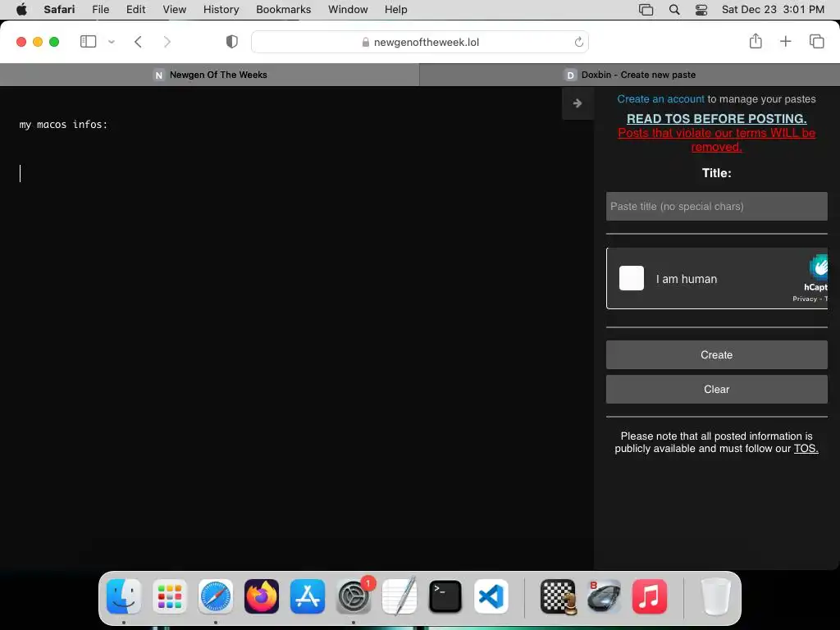Follow the Create an account link

click(660, 99)
